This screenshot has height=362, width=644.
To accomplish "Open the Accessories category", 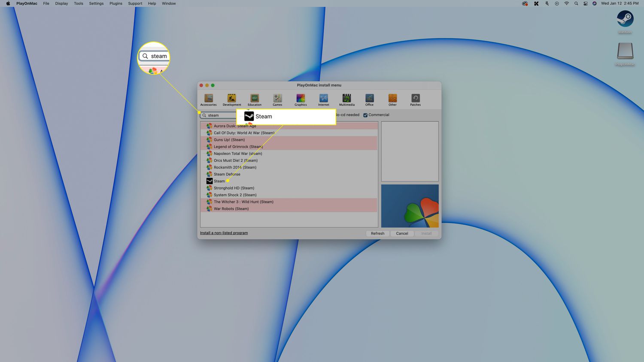I will click(x=208, y=100).
